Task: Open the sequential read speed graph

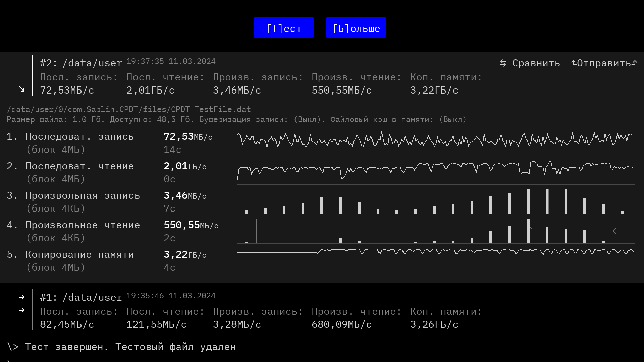Action: click(x=435, y=169)
